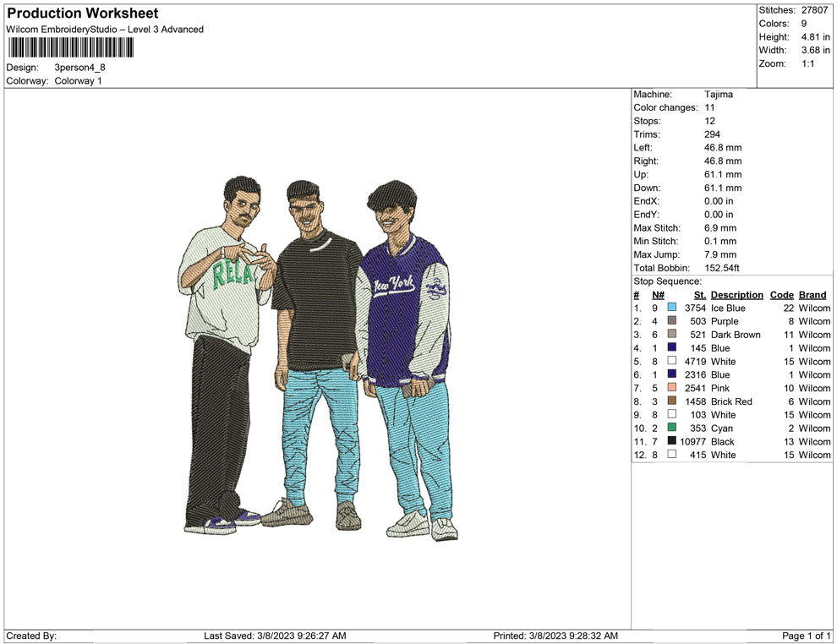837x644 pixels.
Task: Click the Total Bobbin value 152.54ft
Action: click(722, 268)
